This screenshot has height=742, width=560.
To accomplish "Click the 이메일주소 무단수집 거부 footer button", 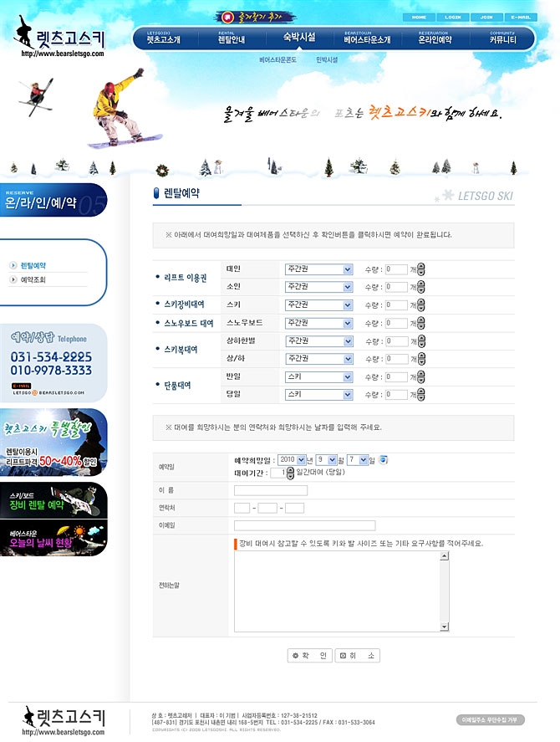I will point(490,719).
